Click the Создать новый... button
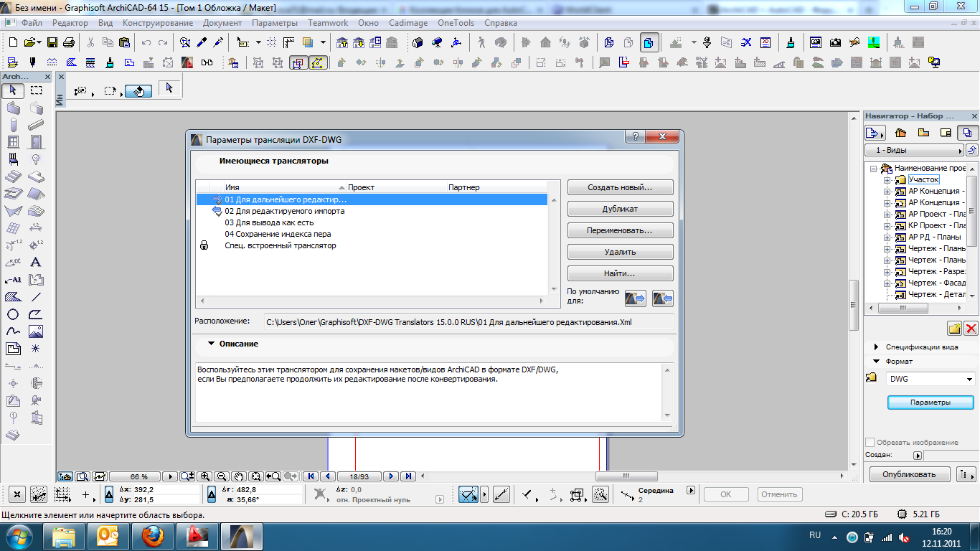The height and width of the screenshot is (551, 980). click(x=620, y=187)
